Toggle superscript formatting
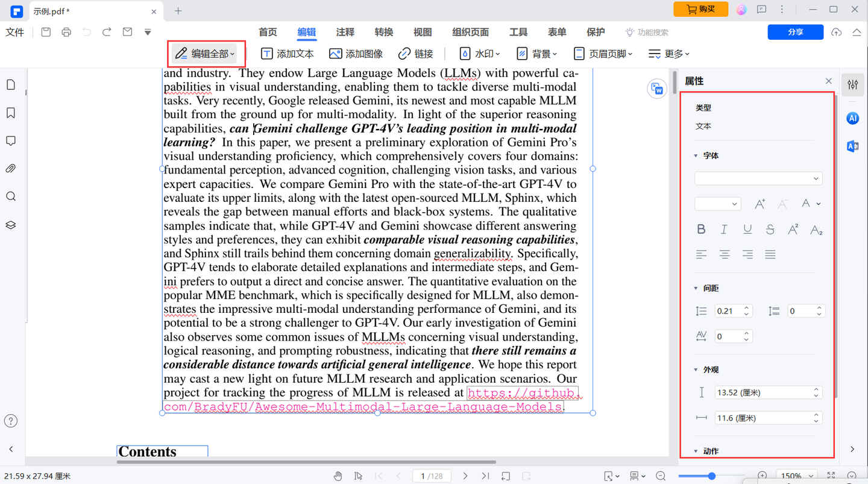This screenshot has width=868, height=484. pyautogui.click(x=793, y=230)
